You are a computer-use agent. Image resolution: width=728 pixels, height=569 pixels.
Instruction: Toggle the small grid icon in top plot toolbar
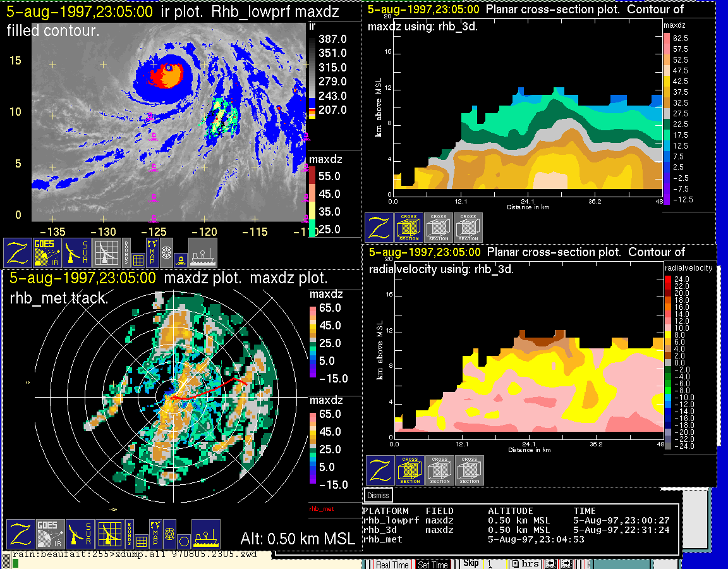138,259
